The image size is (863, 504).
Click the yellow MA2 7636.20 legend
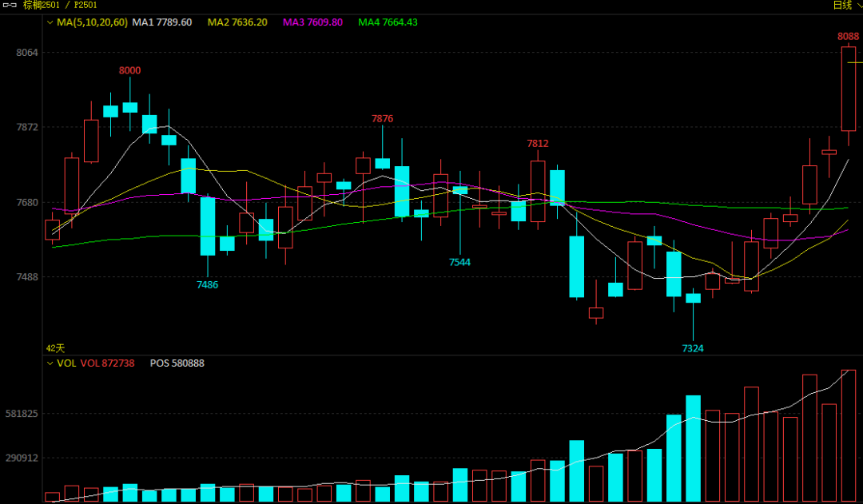coord(237,22)
